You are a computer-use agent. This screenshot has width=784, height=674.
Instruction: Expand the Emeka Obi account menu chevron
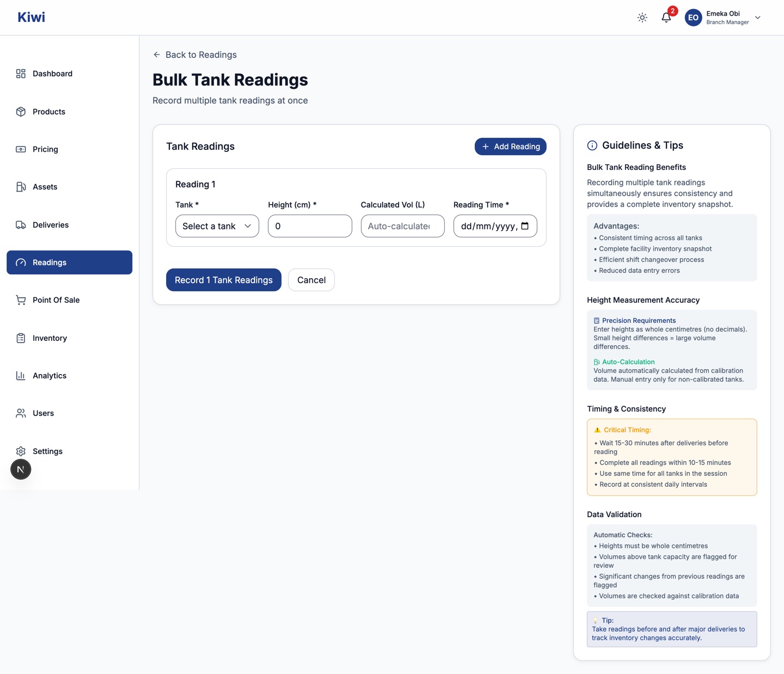tap(758, 17)
